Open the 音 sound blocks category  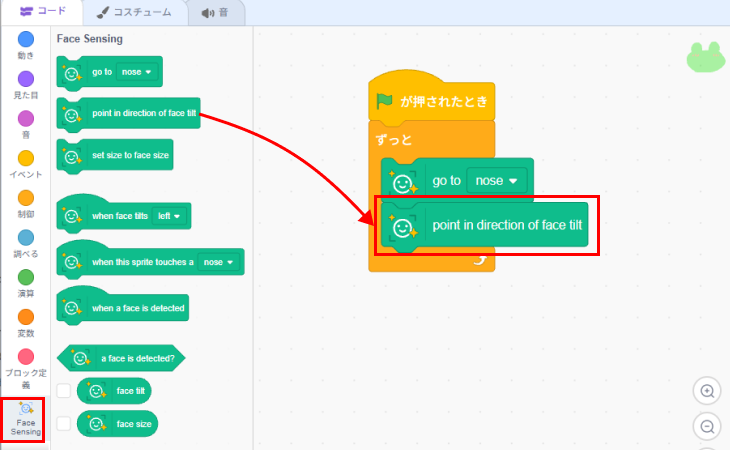26,119
